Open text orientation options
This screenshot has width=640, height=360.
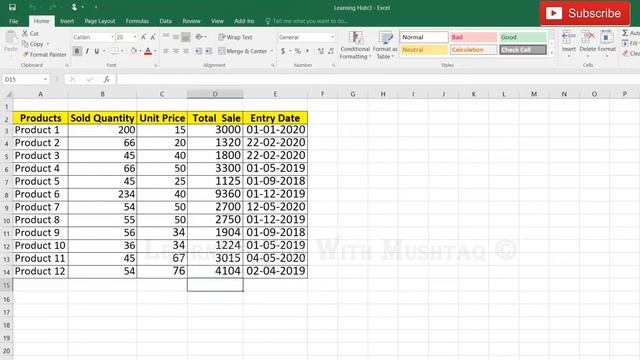point(200,37)
